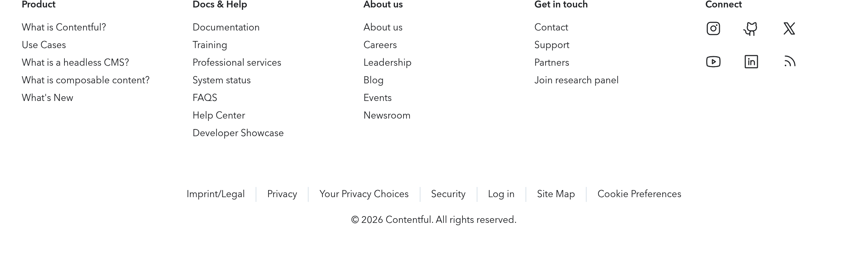Open the Documentation link
This screenshot has height=271, width=868.
click(226, 27)
